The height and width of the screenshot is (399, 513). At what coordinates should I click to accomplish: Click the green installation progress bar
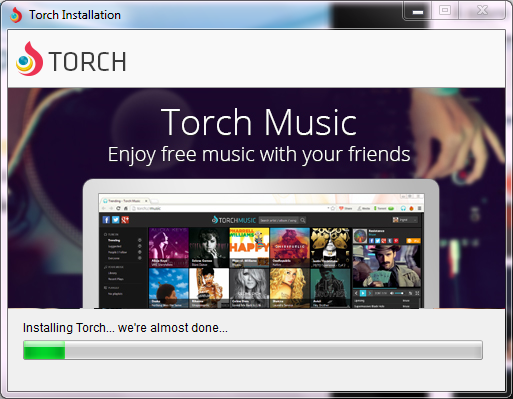point(253,350)
